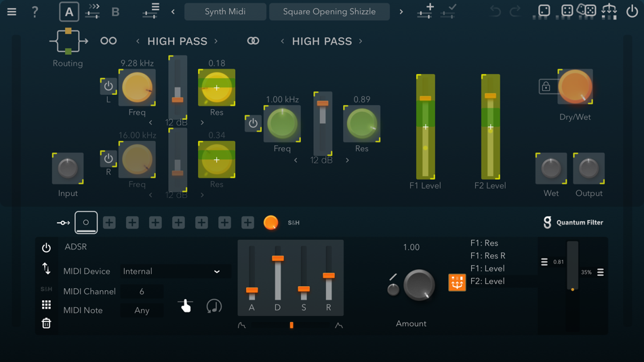Increase filter 2 slope from 12 dB
The width and height of the screenshot is (644, 362).
(348, 160)
